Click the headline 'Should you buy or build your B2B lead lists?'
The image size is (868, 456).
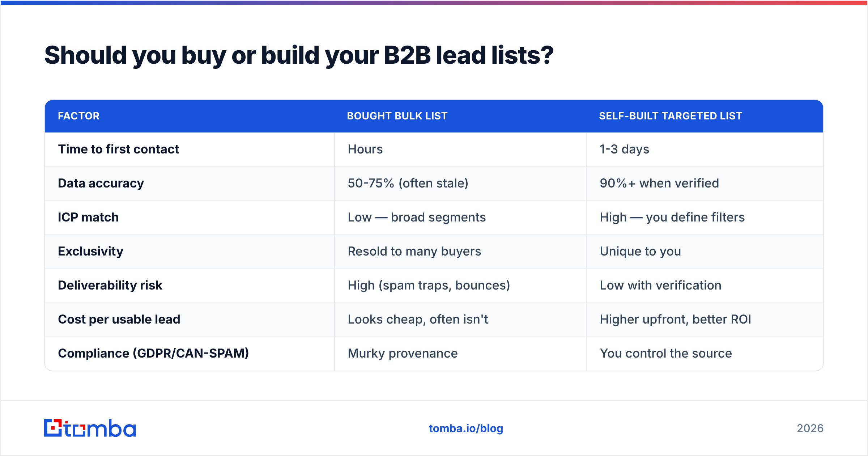pos(299,55)
